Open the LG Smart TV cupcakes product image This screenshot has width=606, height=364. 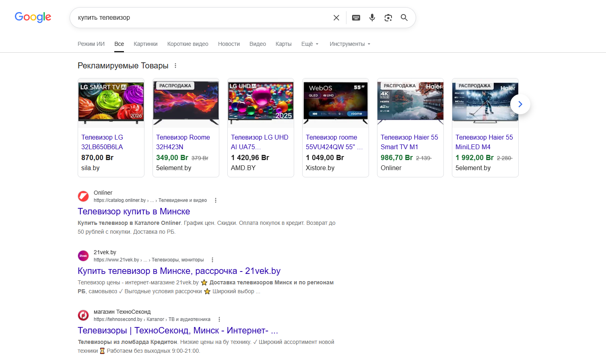pos(111,103)
